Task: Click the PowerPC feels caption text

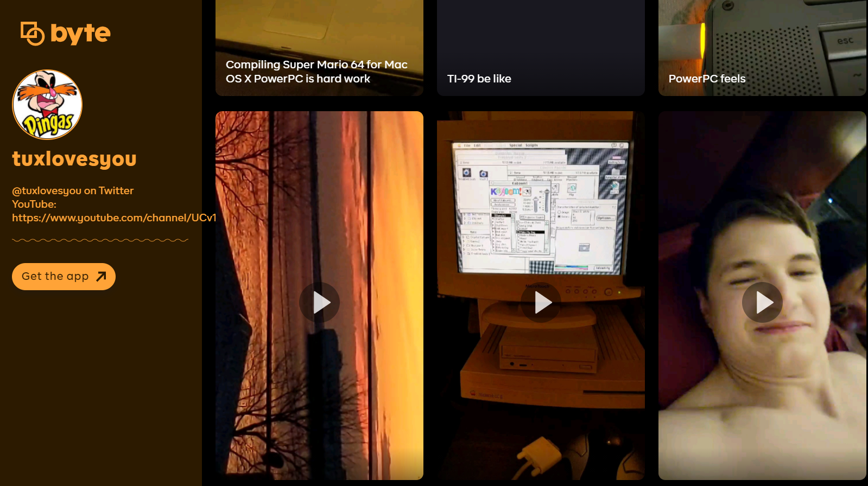Action: tap(707, 79)
